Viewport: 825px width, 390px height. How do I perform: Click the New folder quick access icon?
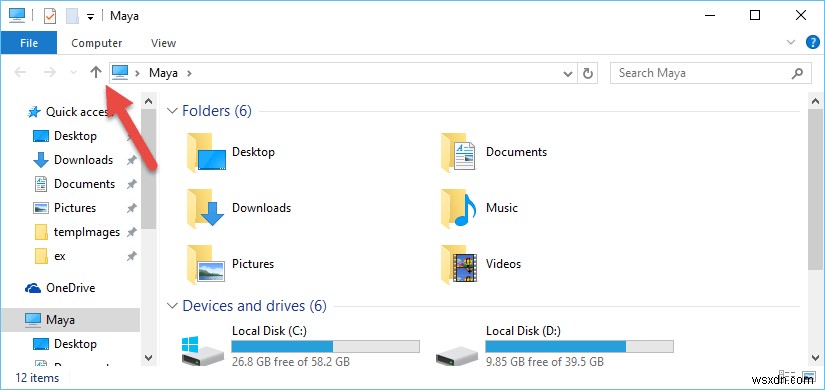click(73, 16)
